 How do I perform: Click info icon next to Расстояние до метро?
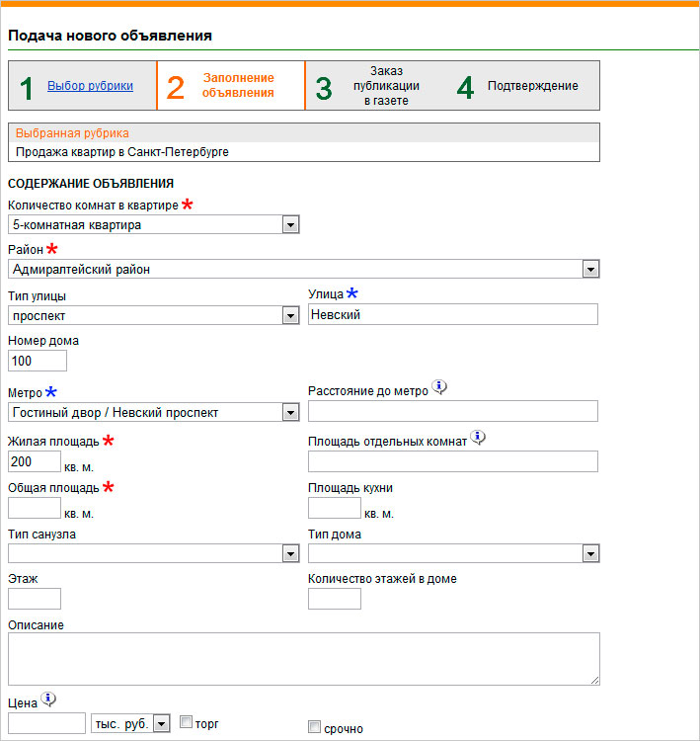[440, 388]
